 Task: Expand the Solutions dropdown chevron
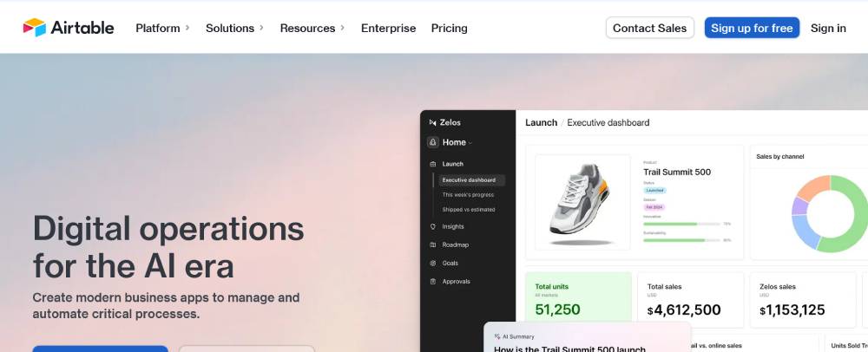point(261,28)
